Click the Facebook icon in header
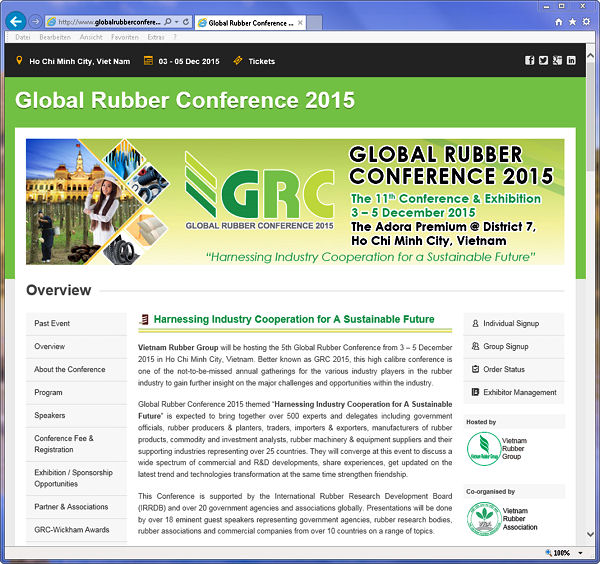600x564 pixels. (529, 60)
